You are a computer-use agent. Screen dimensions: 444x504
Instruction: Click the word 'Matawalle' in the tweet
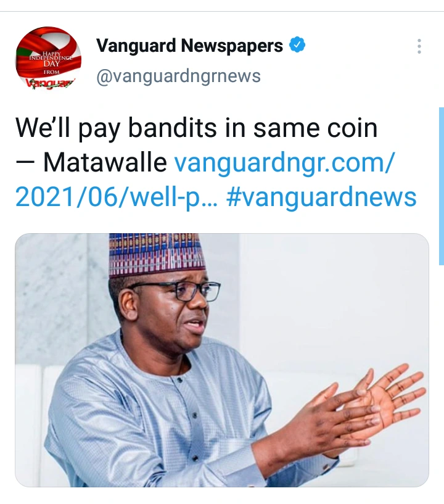[105, 163]
